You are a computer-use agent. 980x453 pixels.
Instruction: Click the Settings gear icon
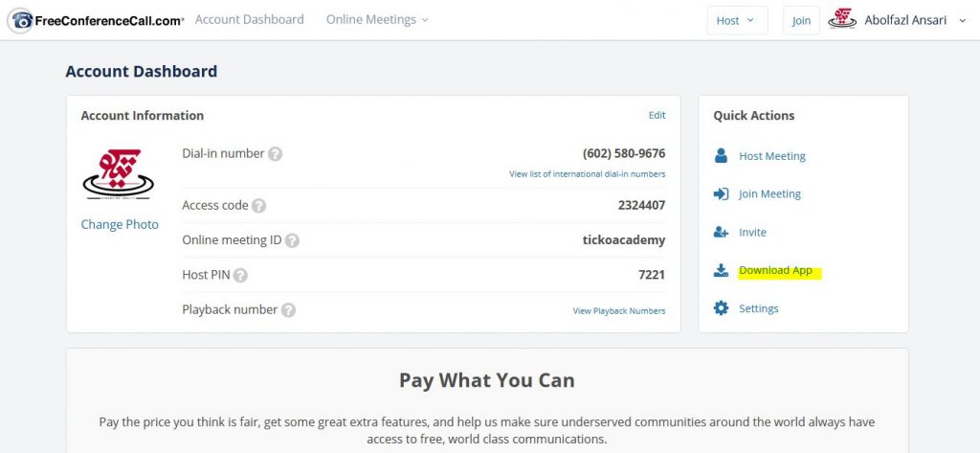tap(721, 308)
